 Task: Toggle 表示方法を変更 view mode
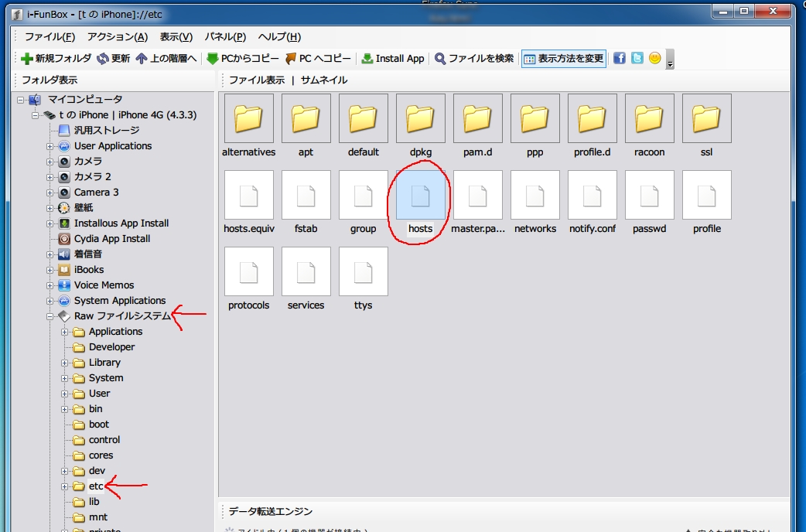564,59
